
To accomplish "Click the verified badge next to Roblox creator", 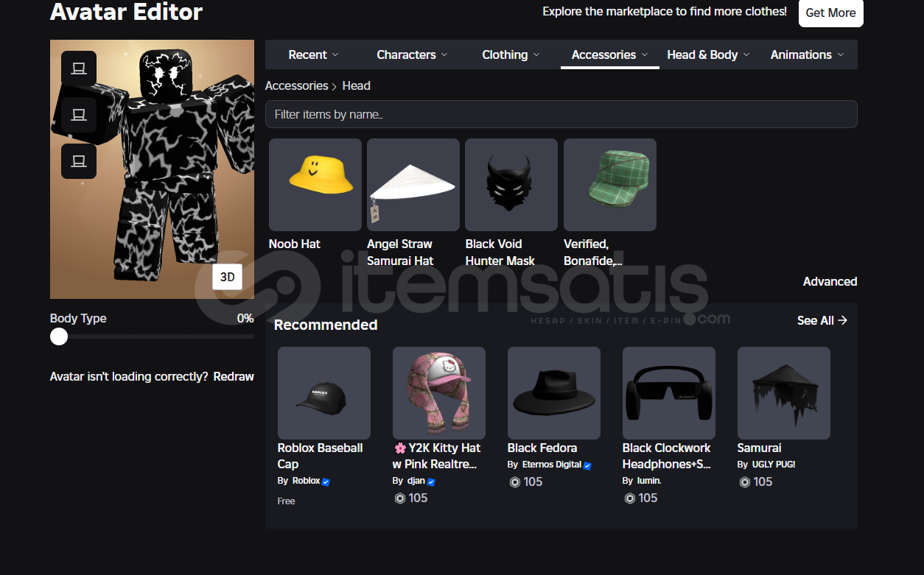I will tap(326, 481).
